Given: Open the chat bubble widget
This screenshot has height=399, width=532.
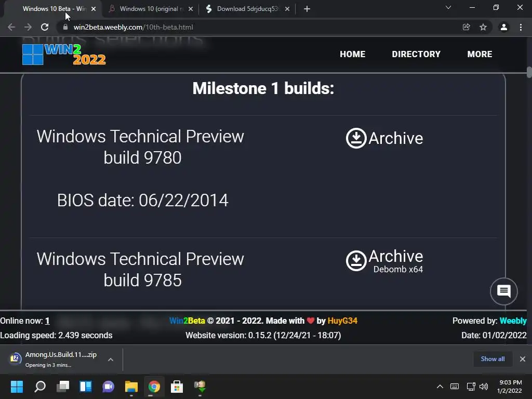Looking at the screenshot, I should click(504, 291).
